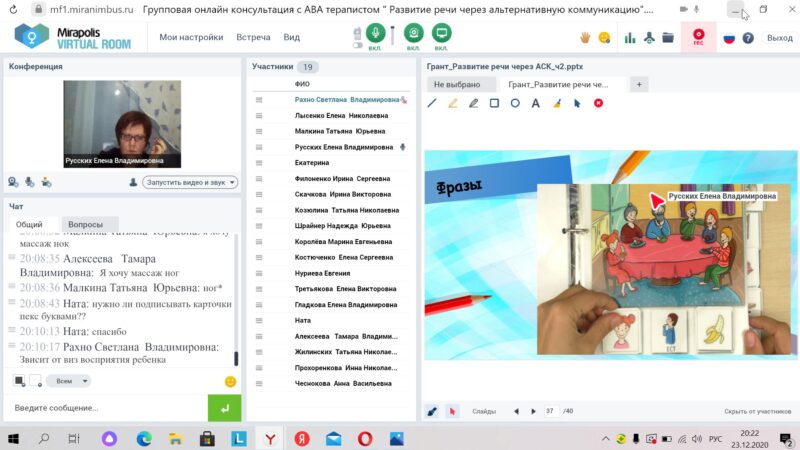The image size is (800, 450).
Task: Open the Мои настройки menu
Action: tap(191, 37)
